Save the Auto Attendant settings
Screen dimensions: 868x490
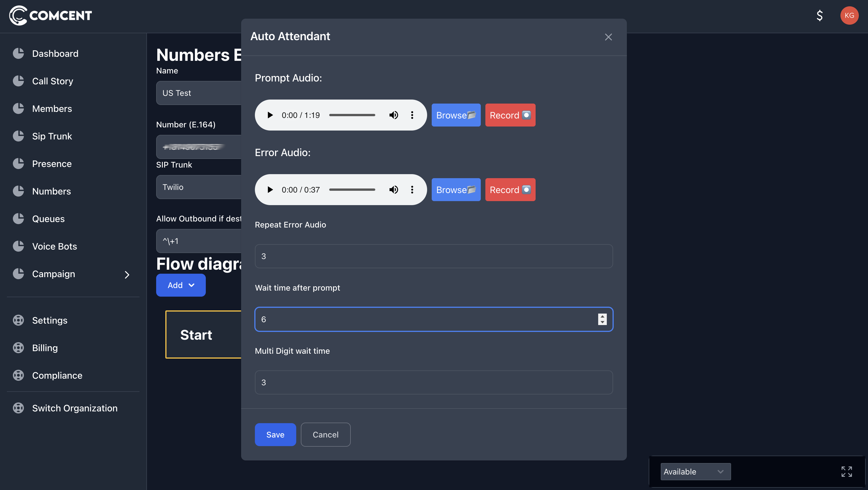(x=275, y=434)
